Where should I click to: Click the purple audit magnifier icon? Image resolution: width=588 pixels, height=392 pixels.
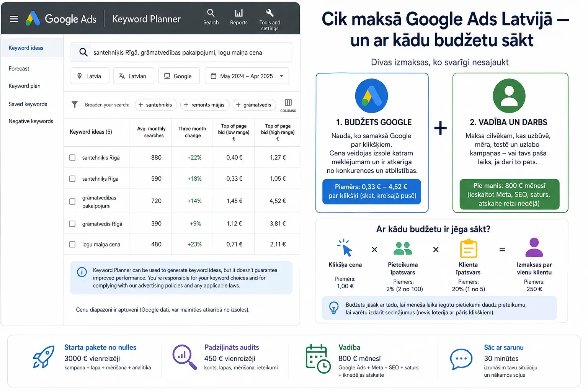[x=185, y=357]
